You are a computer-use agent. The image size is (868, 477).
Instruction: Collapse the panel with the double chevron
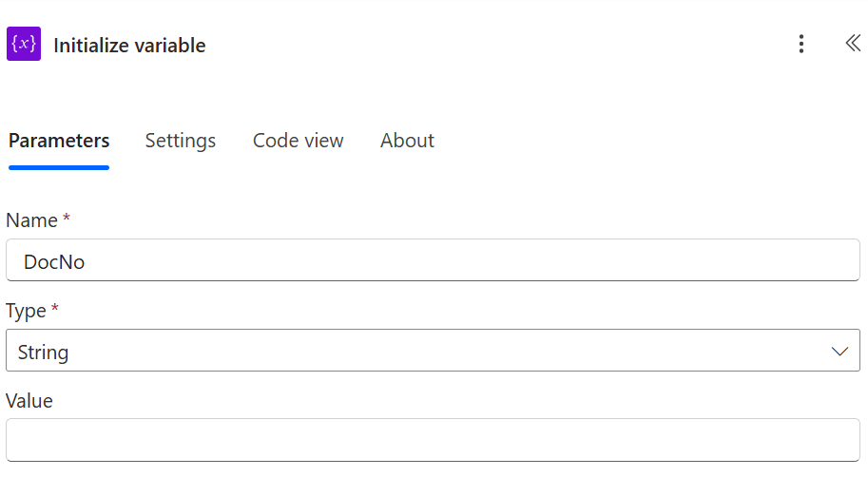click(853, 44)
